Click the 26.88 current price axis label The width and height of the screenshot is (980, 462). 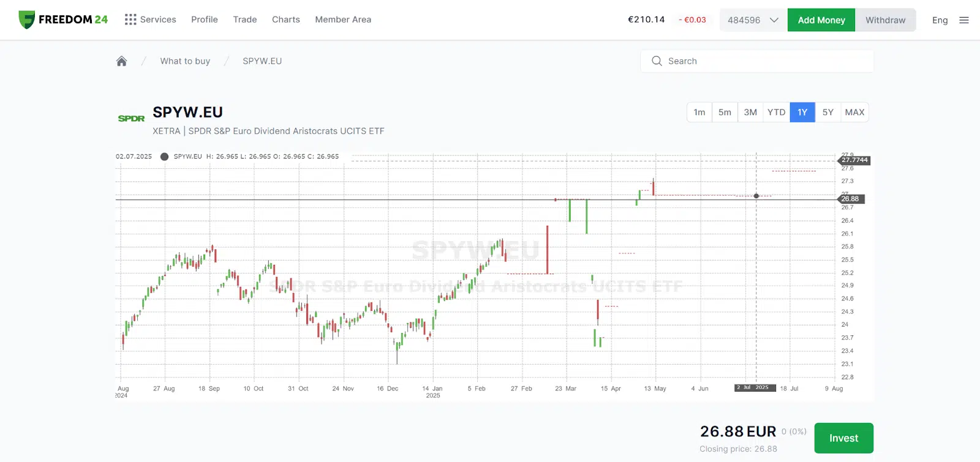pos(851,199)
